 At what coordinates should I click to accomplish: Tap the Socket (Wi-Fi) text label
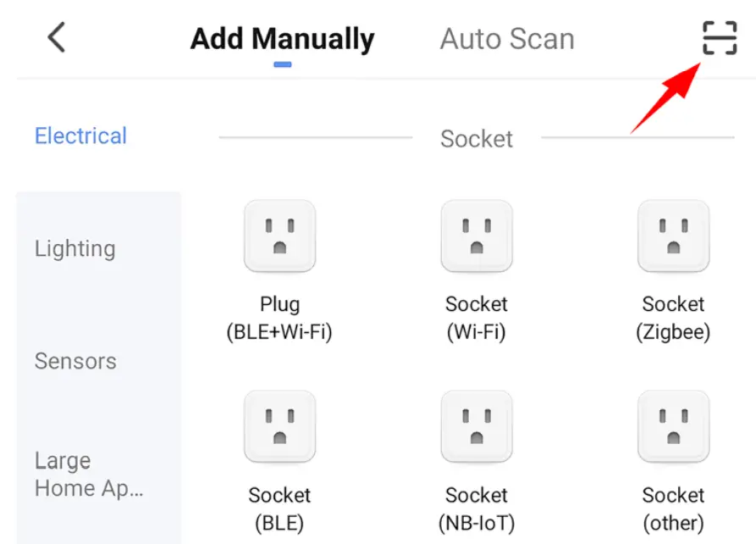click(x=476, y=318)
